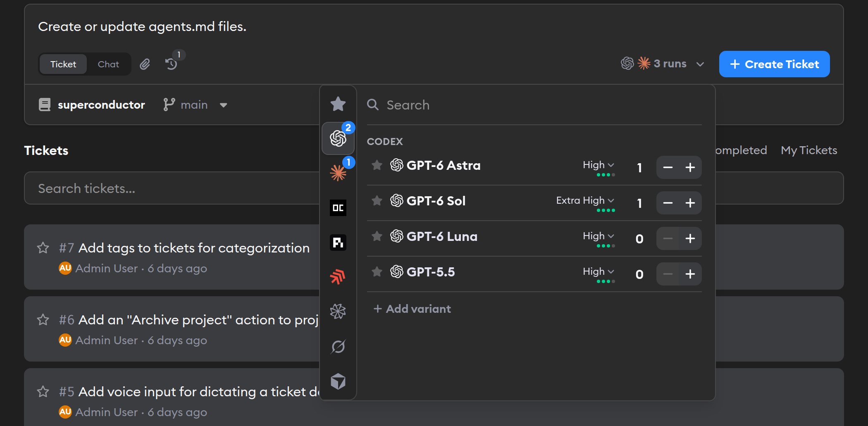Increase GPT-5.5 run count

click(690, 274)
